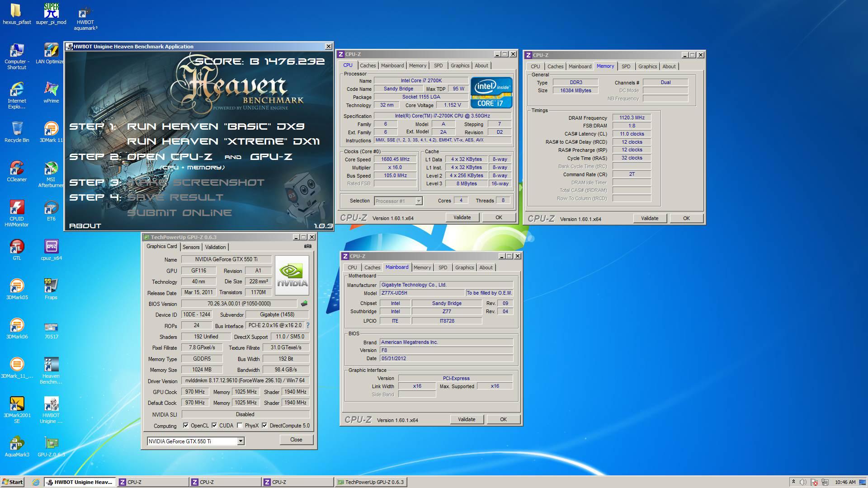Launch CCleaner from desktop

pos(17,171)
